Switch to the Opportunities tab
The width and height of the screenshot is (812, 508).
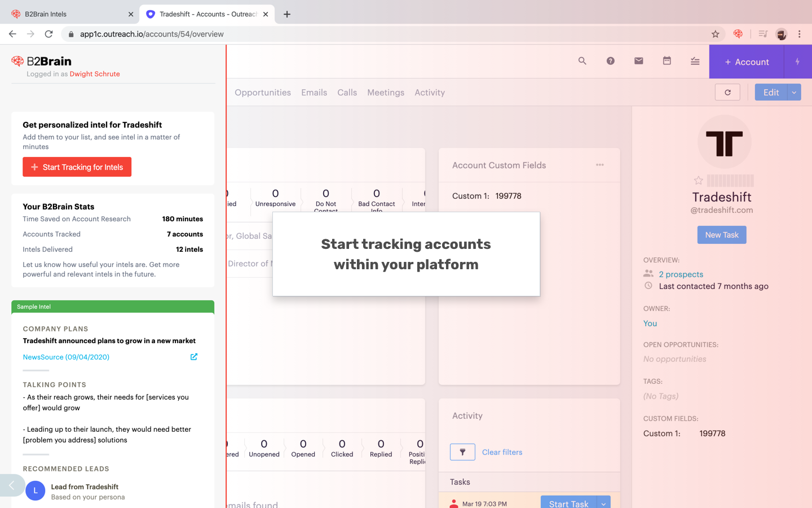[263, 93]
